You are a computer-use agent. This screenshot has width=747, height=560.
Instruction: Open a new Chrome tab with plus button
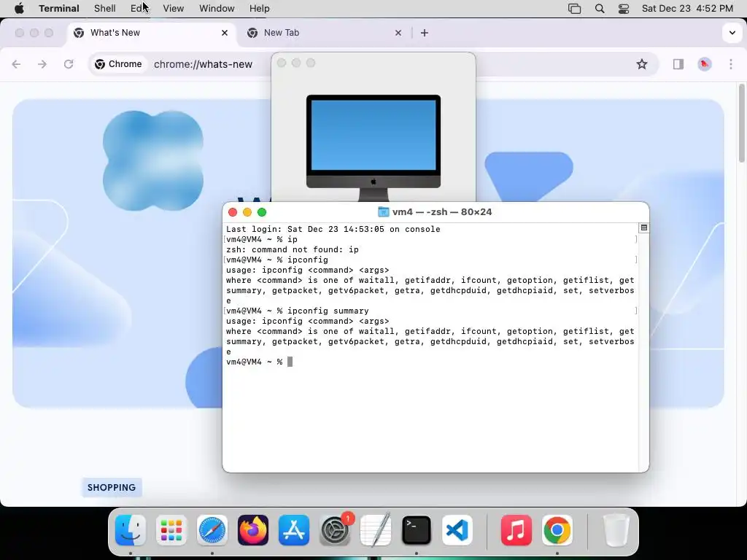coord(425,33)
